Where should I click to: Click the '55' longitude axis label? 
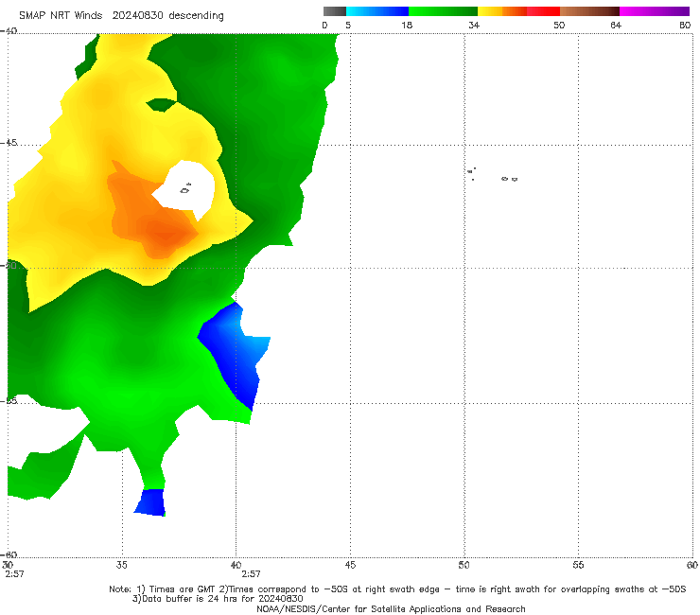point(578,565)
